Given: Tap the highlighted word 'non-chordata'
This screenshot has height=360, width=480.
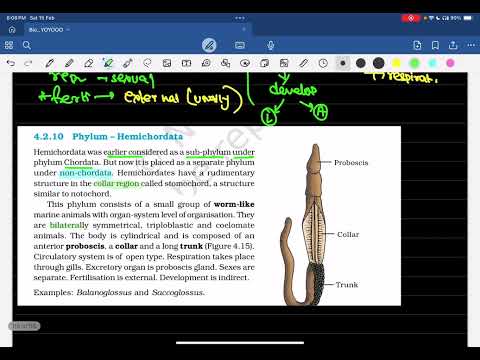Looking at the screenshot, I should click(86, 173).
